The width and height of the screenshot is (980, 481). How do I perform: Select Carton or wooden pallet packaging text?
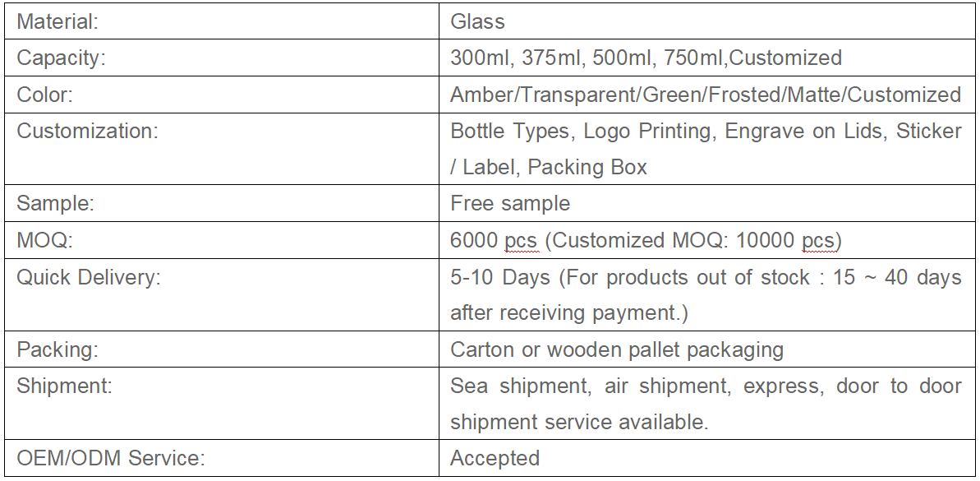tap(617, 349)
